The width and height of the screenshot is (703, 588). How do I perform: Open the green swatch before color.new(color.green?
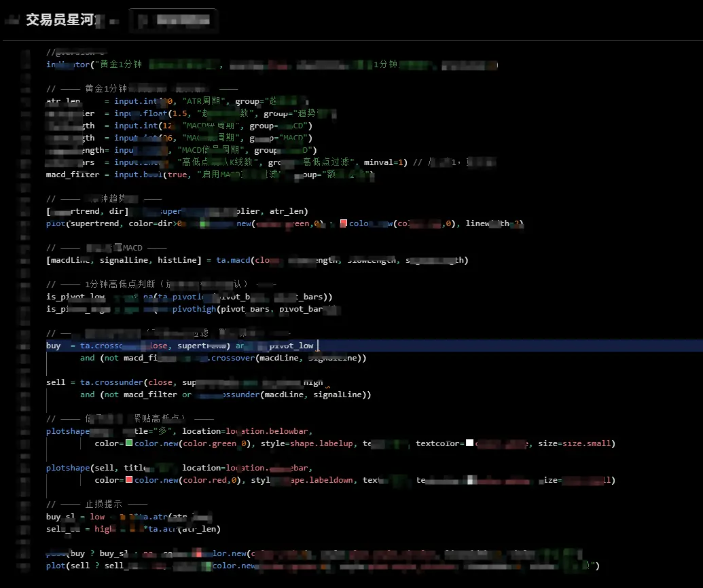click(129, 443)
